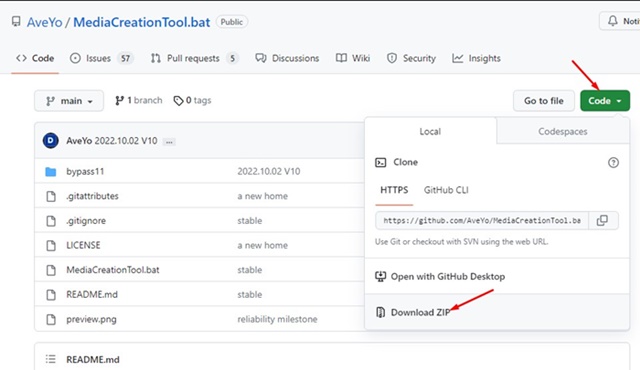
Task: Open the MediaCreationTool.bat repository link
Action: (142, 22)
